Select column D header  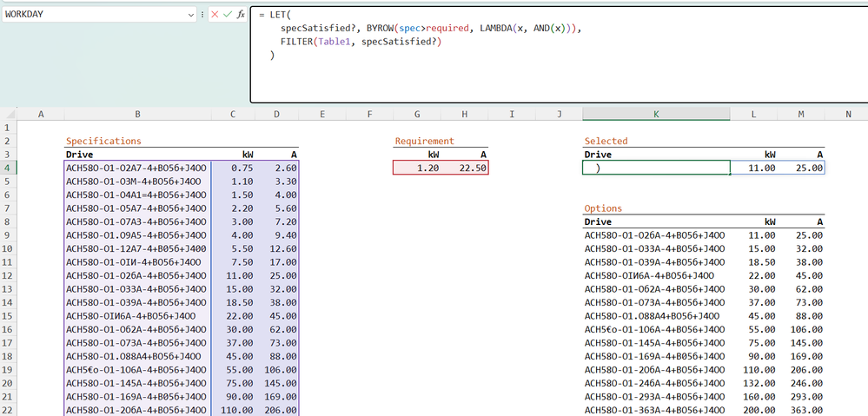point(277,115)
